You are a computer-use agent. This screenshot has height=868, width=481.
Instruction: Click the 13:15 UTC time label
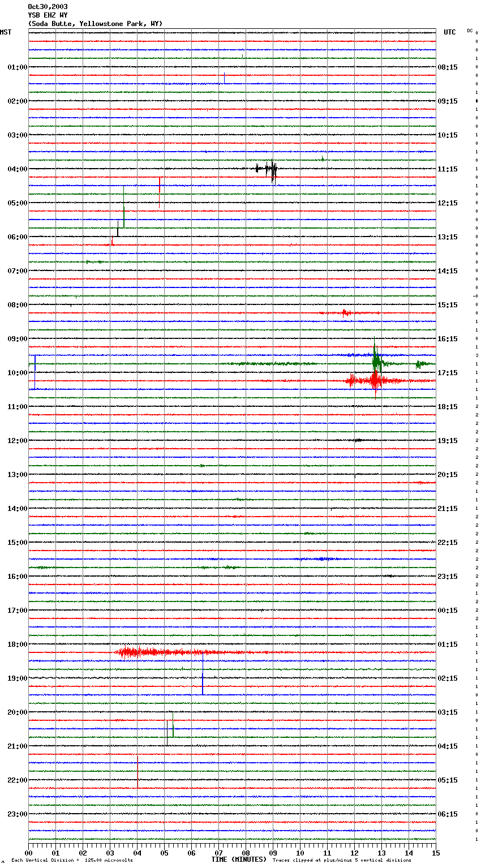tap(448, 237)
